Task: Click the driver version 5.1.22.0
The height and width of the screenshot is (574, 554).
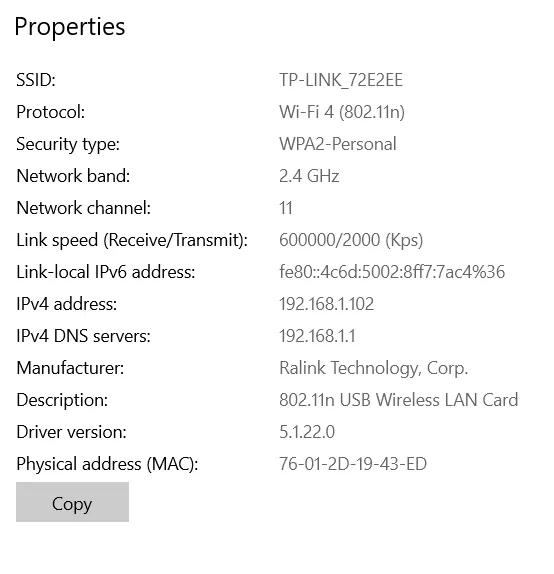Action: click(x=307, y=432)
